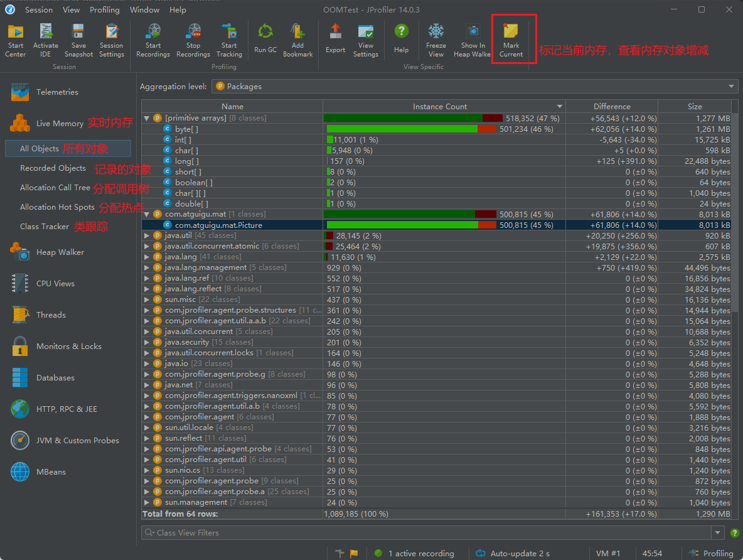The height and width of the screenshot is (560, 743).
Task: Open the Window menu
Action: click(x=144, y=9)
